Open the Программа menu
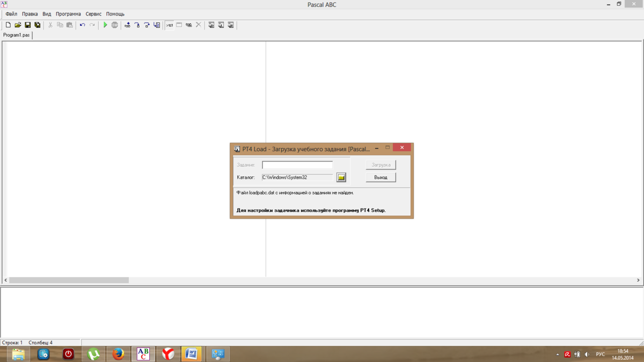 (x=68, y=14)
